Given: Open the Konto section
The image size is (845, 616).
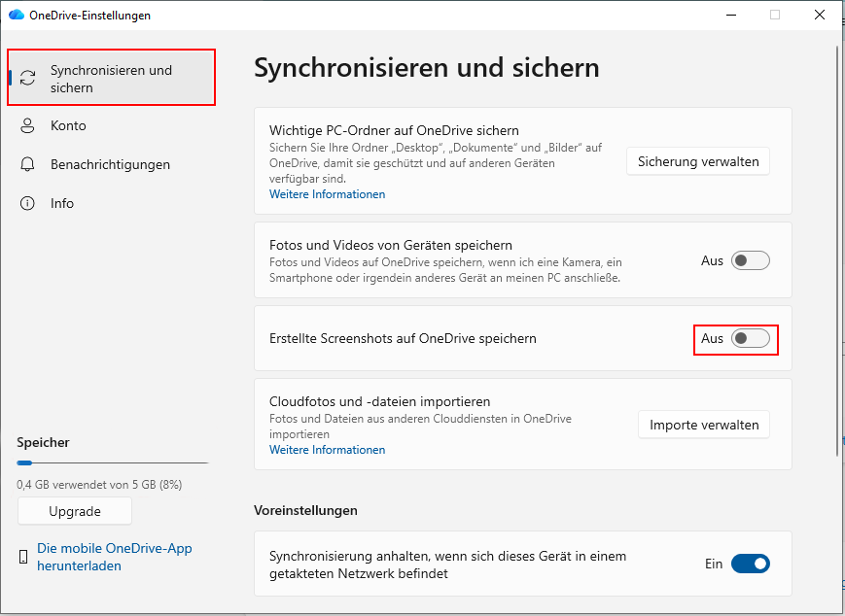Looking at the screenshot, I should pyautogui.click(x=112, y=125).
